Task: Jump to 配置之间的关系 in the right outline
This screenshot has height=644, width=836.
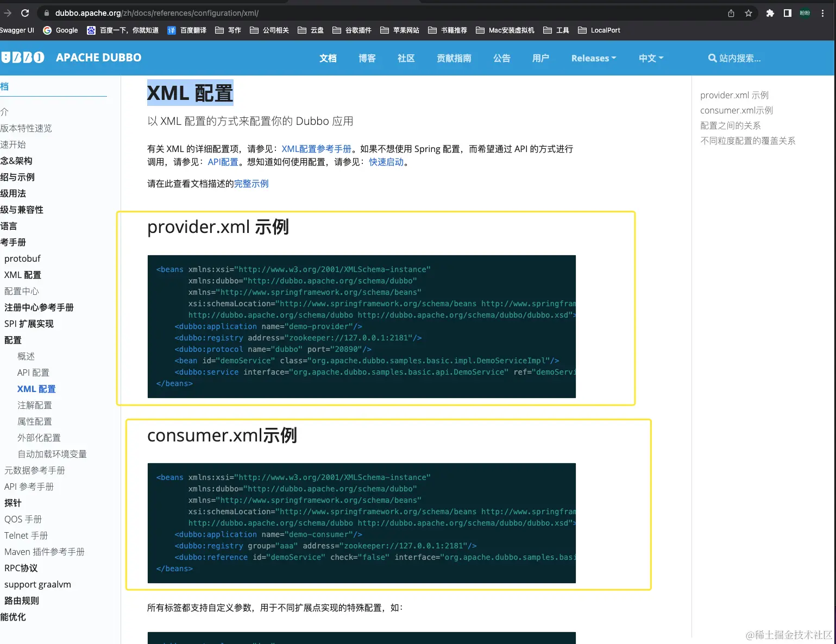Action: coord(731,125)
